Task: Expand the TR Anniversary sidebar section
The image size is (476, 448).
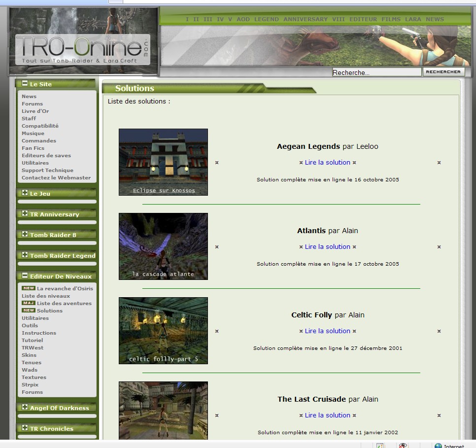Action: point(25,213)
